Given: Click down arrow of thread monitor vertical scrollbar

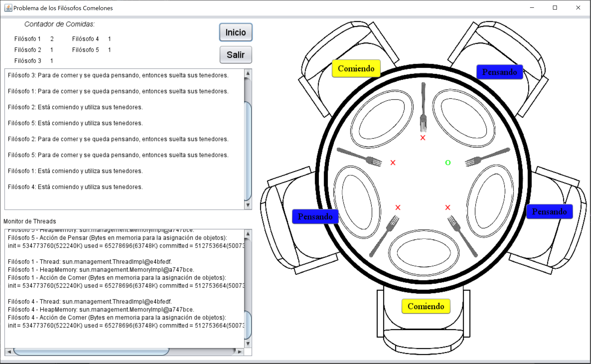Looking at the screenshot, I should 248,343.
